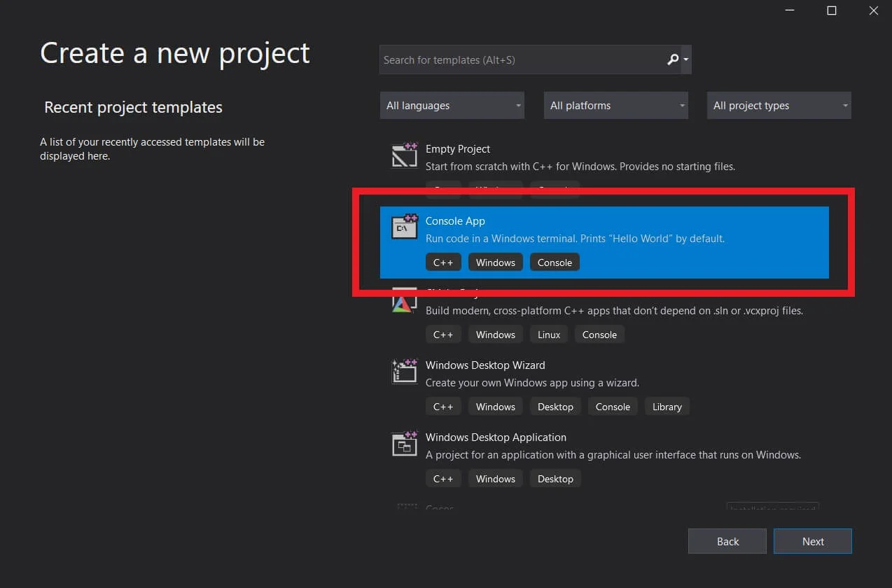Click the Empty Project template icon
892x588 pixels.
(404, 155)
